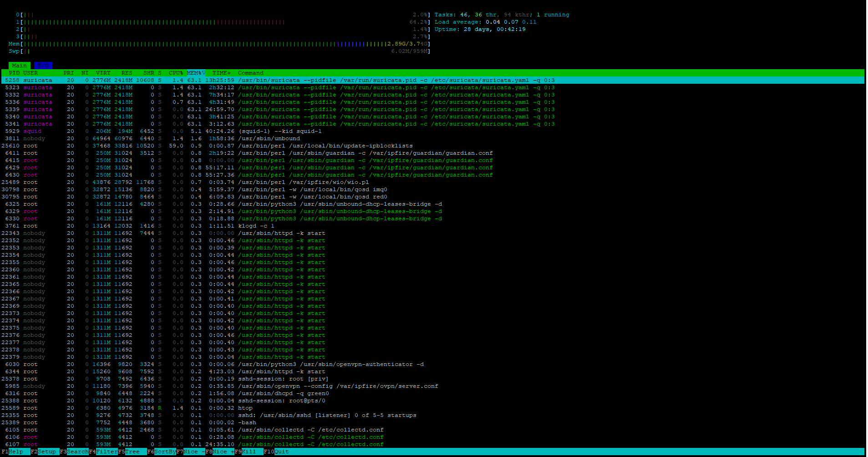Image resolution: width=868 pixels, height=457 pixels.
Task: Sort by the PRI column header
Action: click(69, 73)
